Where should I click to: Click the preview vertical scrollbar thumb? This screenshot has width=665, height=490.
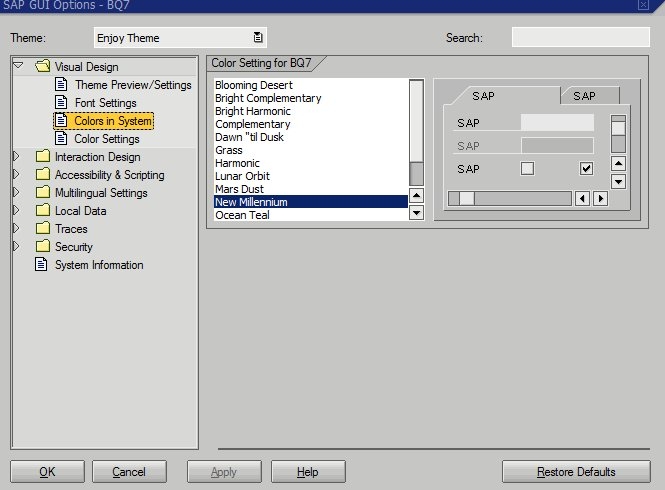coord(618,128)
